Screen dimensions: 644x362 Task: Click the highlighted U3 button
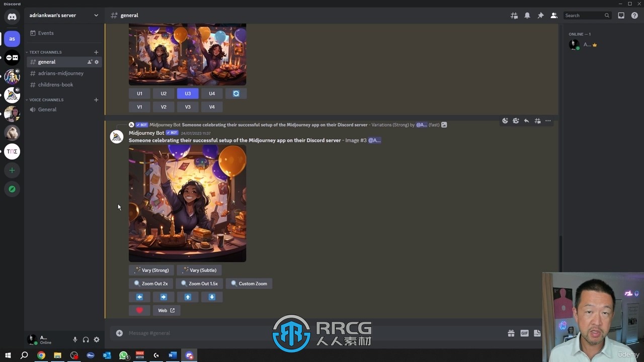pyautogui.click(x=188, y=94)
